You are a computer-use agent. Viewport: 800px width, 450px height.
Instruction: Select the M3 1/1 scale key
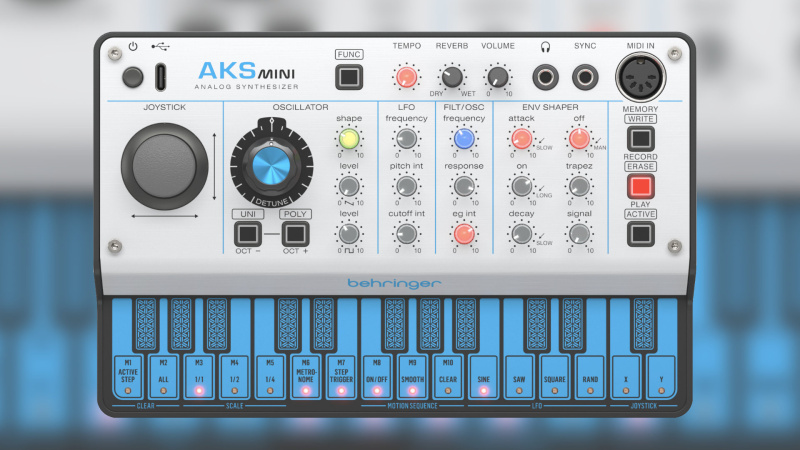(x=199, y=377)
